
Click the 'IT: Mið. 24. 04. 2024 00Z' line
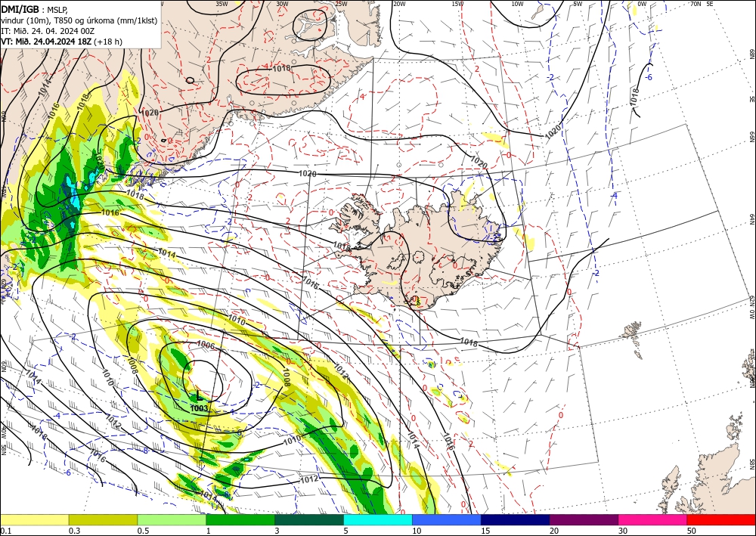(48, 30)
